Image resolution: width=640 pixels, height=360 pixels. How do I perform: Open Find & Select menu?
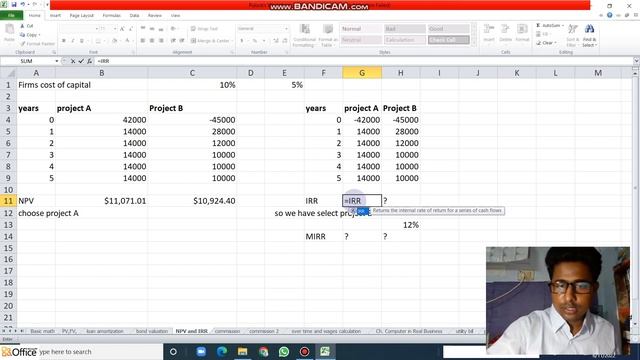589,35
